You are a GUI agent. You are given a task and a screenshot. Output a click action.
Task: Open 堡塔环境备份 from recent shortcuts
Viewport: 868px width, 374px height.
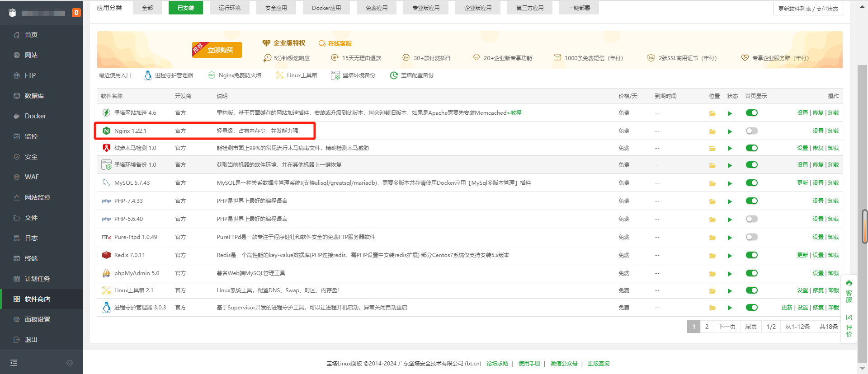click(x=353, y=75)
